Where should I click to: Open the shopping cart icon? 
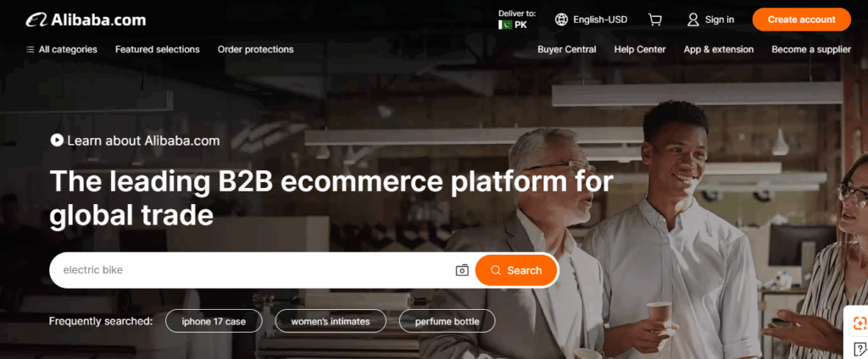(655, 19)
